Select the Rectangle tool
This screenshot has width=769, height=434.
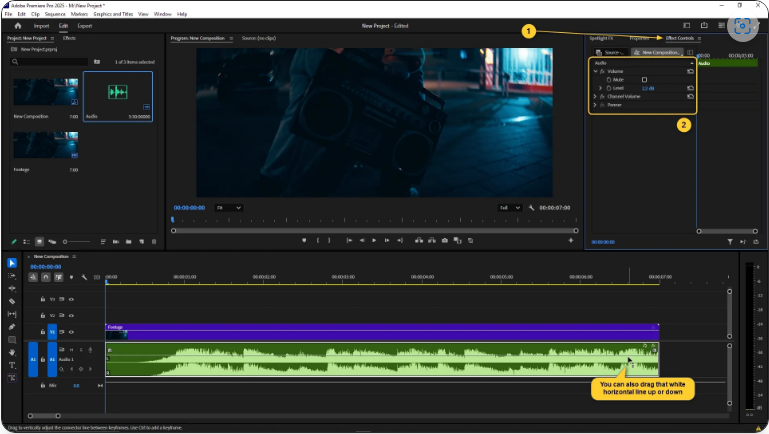coord(12,340)
